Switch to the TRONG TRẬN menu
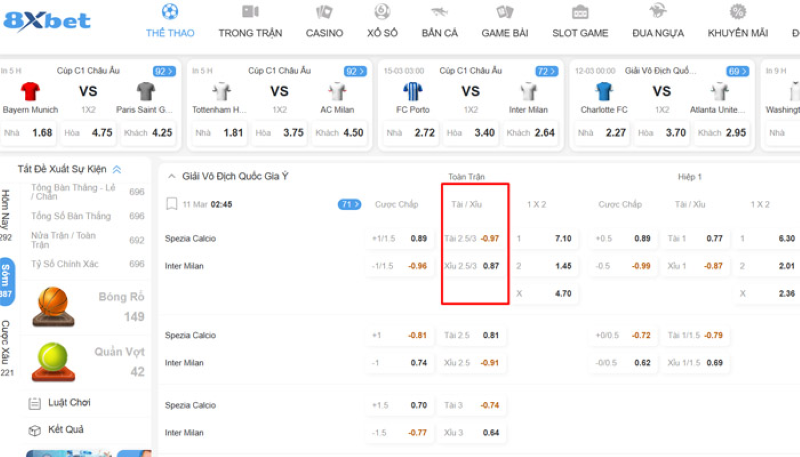 pyautogui.click(x=250, y=33)
